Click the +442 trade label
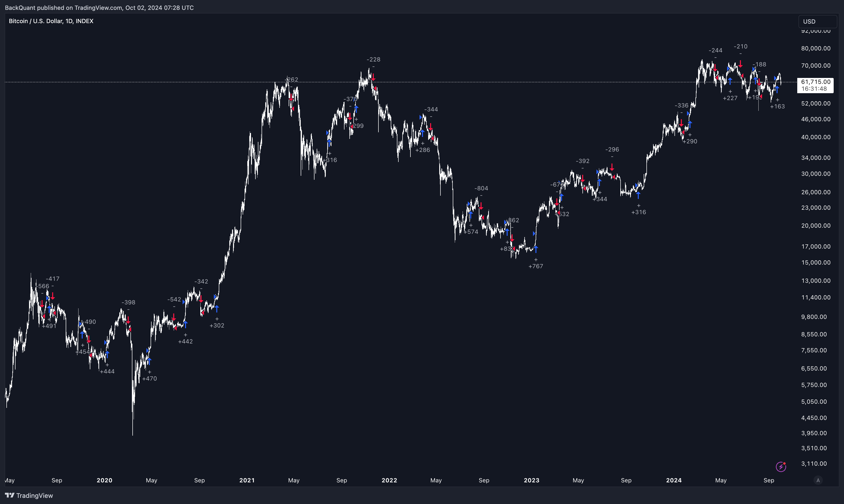This screenshot has height=504, width=844. coord(185,342)
